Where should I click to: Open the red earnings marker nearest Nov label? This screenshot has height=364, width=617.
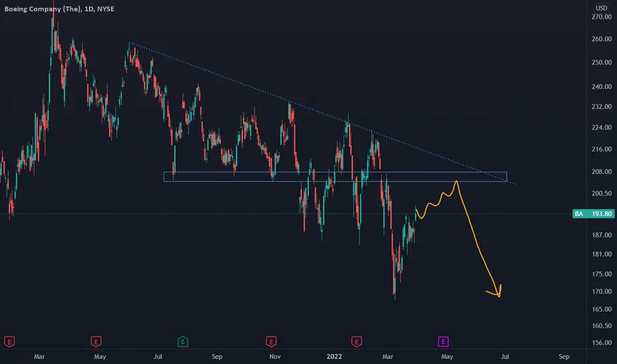tap(271, 341)
